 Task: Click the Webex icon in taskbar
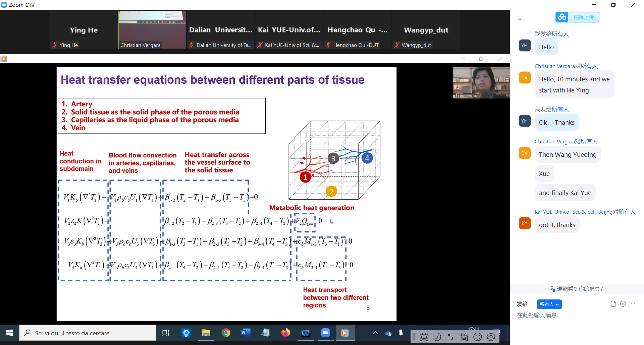click(x=305, y=333)
